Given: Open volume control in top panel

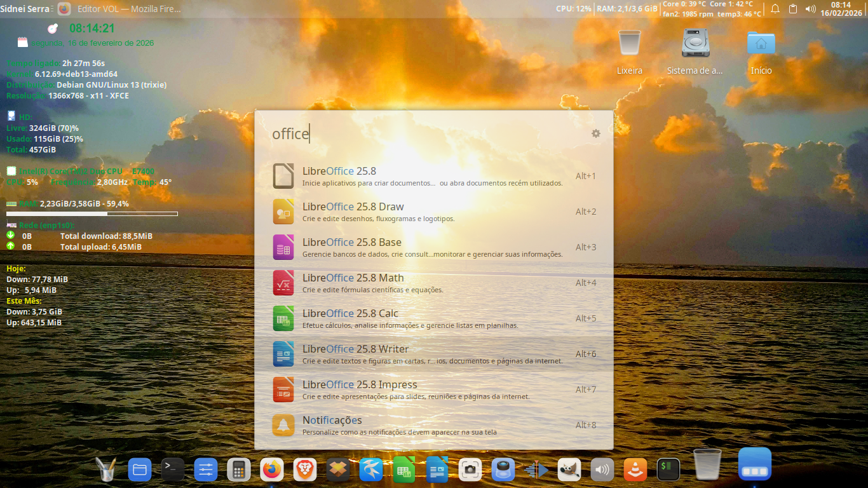Looking at the screenshot, I should tap(810, 9).
